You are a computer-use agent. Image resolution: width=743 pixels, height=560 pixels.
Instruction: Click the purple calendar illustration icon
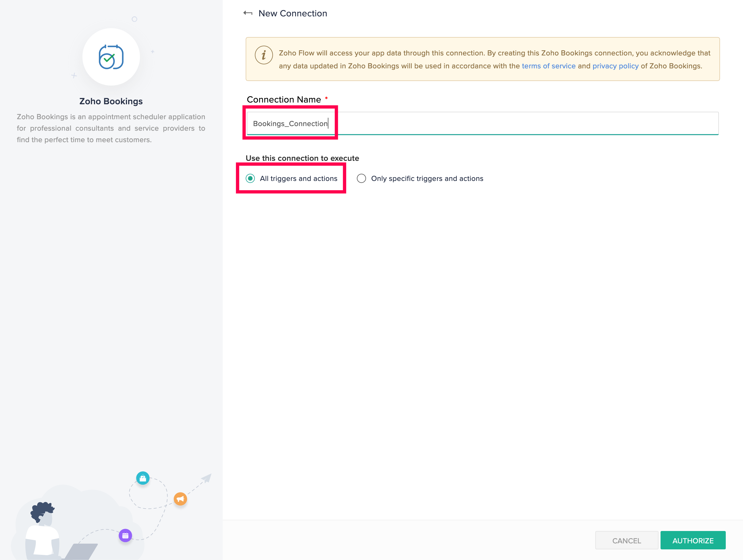[125, 536]
